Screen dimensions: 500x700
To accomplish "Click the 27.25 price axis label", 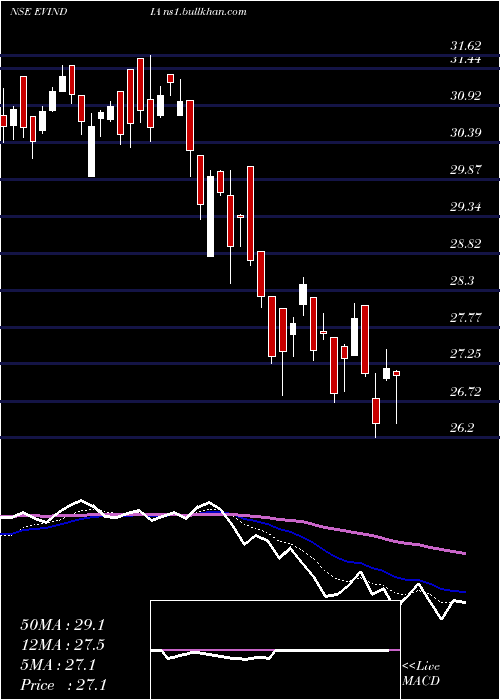I will point(466,354).
